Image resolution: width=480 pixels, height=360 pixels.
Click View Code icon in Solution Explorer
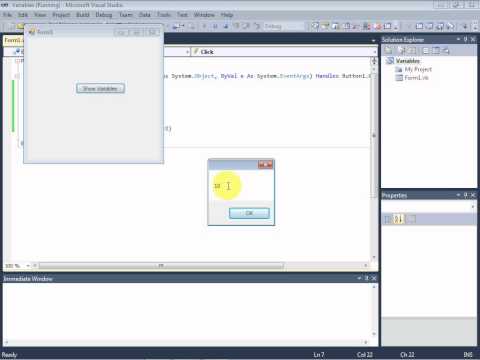click(426, 51)
